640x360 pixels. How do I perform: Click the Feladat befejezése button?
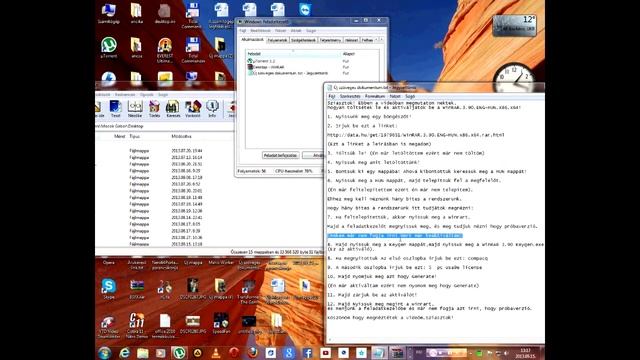coord(281,156)
